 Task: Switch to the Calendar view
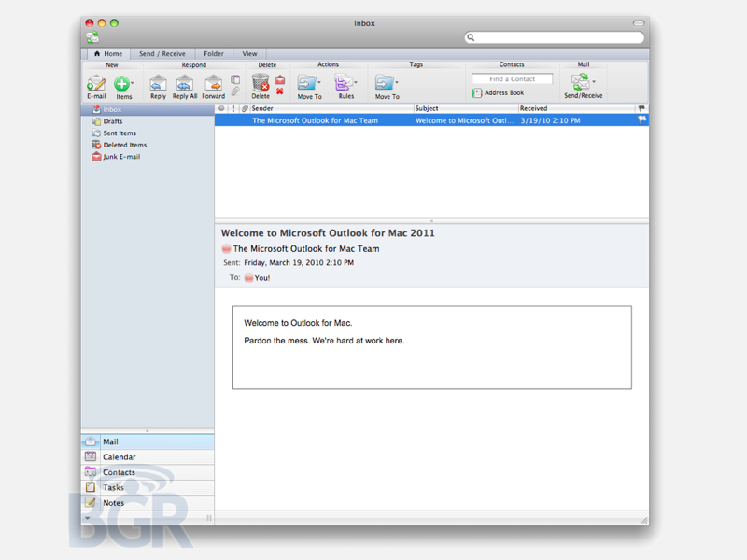coord(148,457)
